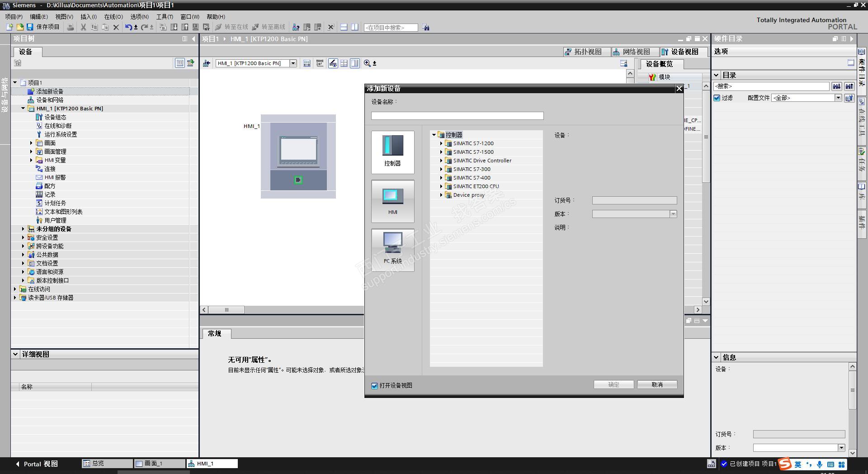Expand the SIMATIC Drive Controller folder
868x474 pixels.
click(441, 161)
